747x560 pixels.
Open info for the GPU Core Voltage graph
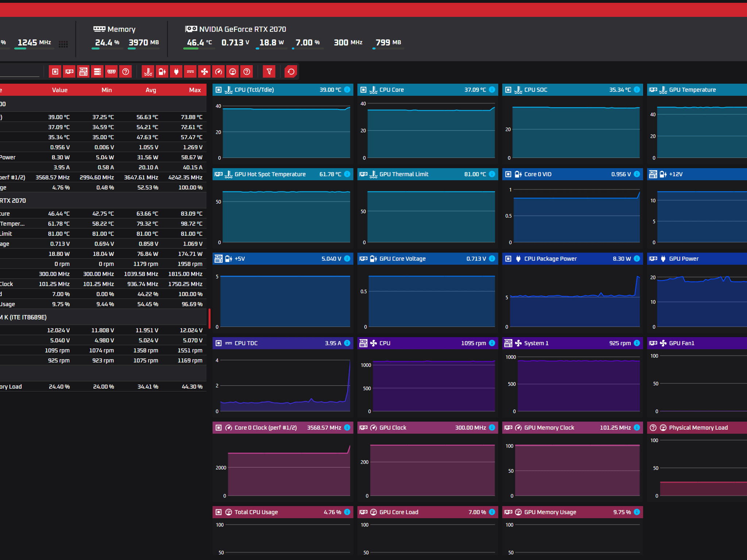492,258
